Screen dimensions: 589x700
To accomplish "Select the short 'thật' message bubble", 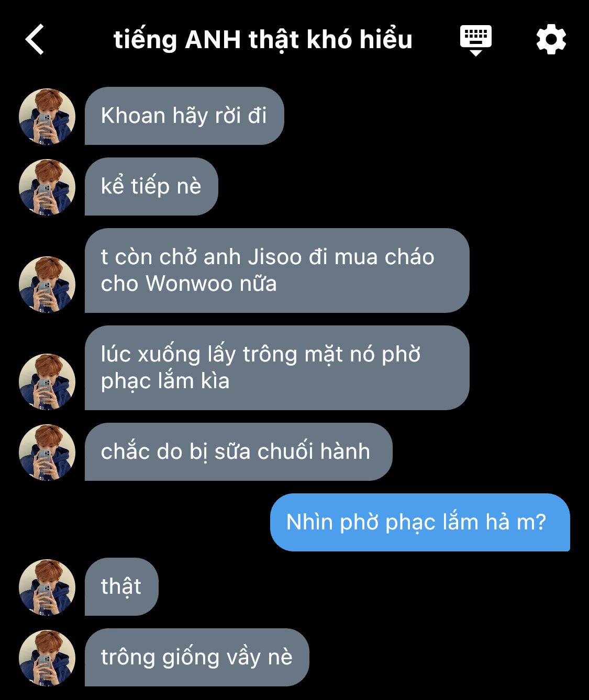I will pos(121,586).
